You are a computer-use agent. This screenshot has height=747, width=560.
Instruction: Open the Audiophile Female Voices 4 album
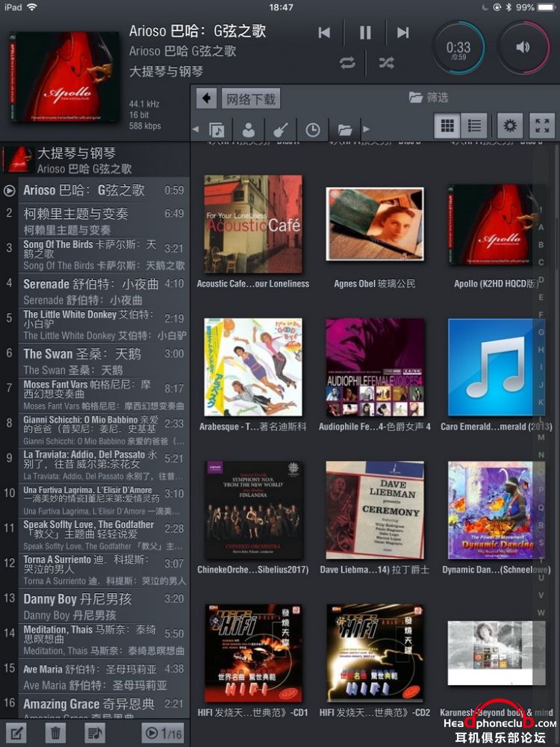pyautogui.click(x=375, y=368)
